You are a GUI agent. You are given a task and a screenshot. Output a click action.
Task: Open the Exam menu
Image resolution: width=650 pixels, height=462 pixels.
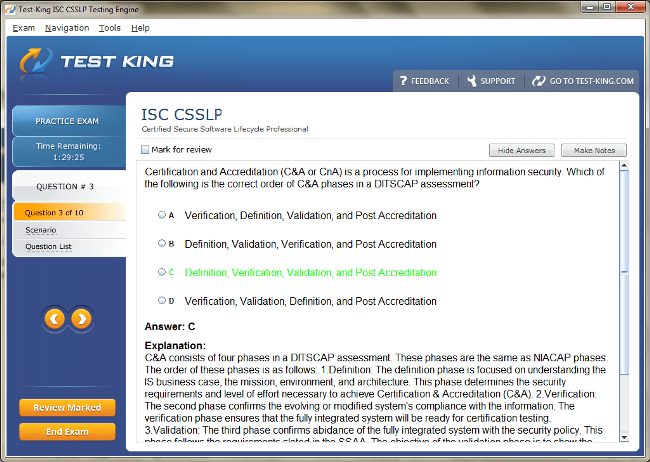click(24, 28)
